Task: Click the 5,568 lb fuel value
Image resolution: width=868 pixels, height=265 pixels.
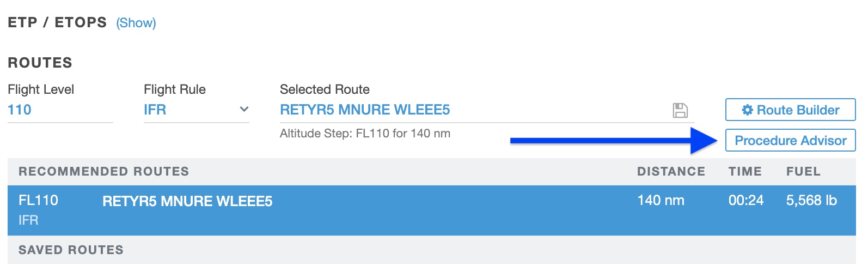Action: coord(811,200)
